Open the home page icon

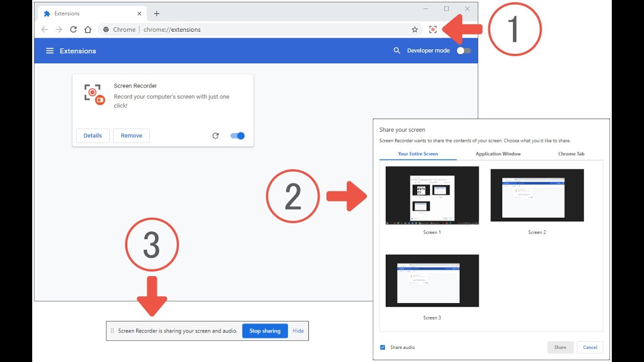click(x=88, y=30)
